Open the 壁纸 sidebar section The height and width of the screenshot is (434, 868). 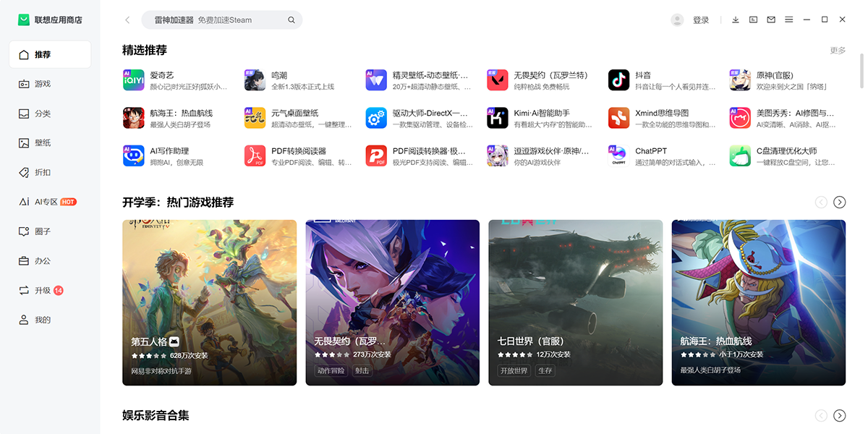click(43, 142)
